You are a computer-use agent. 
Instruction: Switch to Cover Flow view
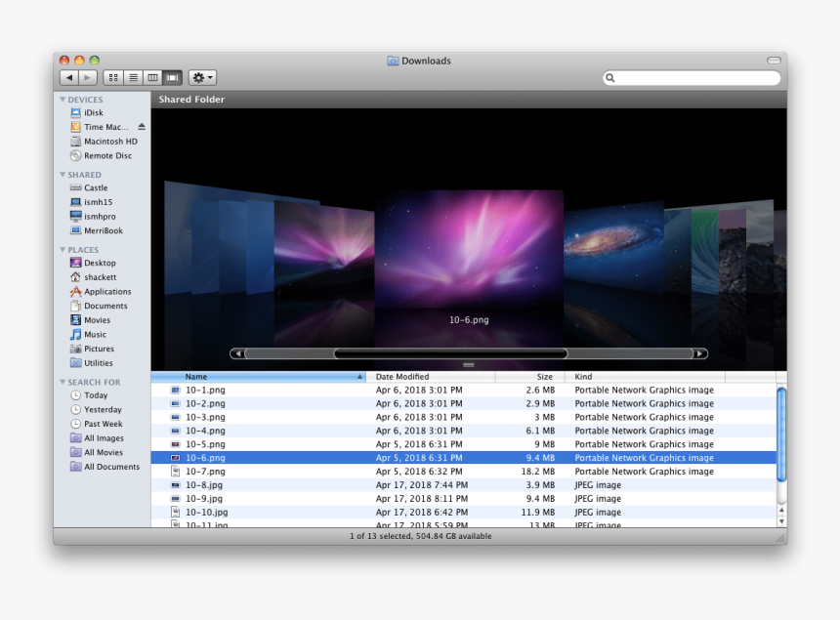tap(173, 78)
